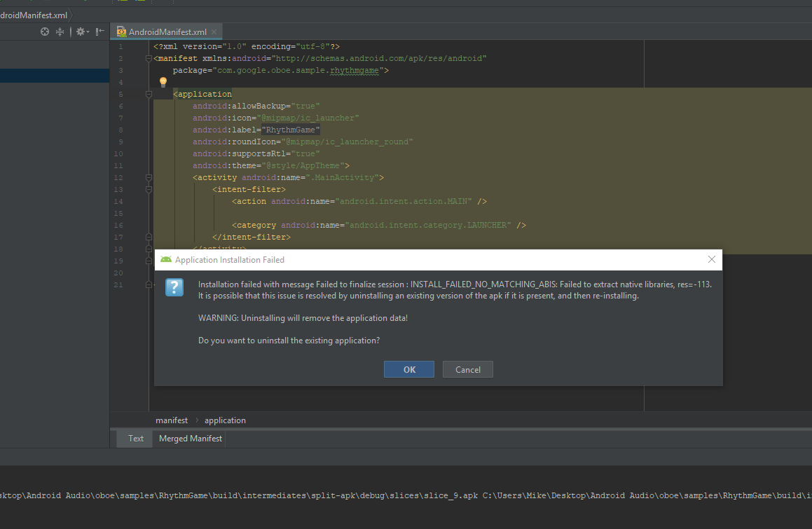Collapse the activity element fold marker
The image size is (812, 529).
148,177
